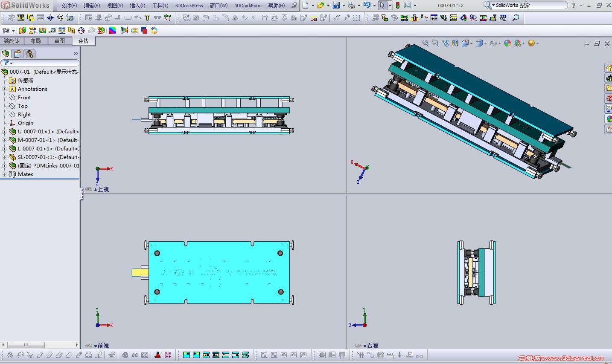
Task: Toggle the view link icon beside 上视 label
Action: coord(89,189)
